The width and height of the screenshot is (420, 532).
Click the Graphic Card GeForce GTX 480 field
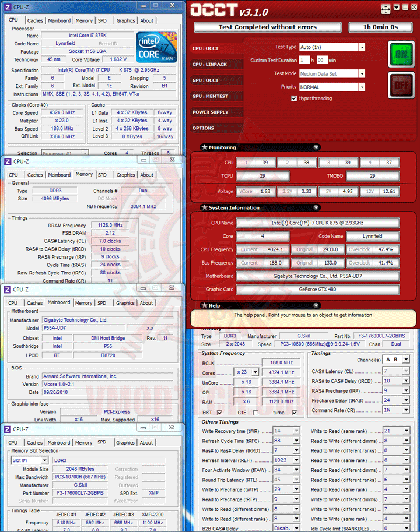pyautogui.click(x=317, y=290)
